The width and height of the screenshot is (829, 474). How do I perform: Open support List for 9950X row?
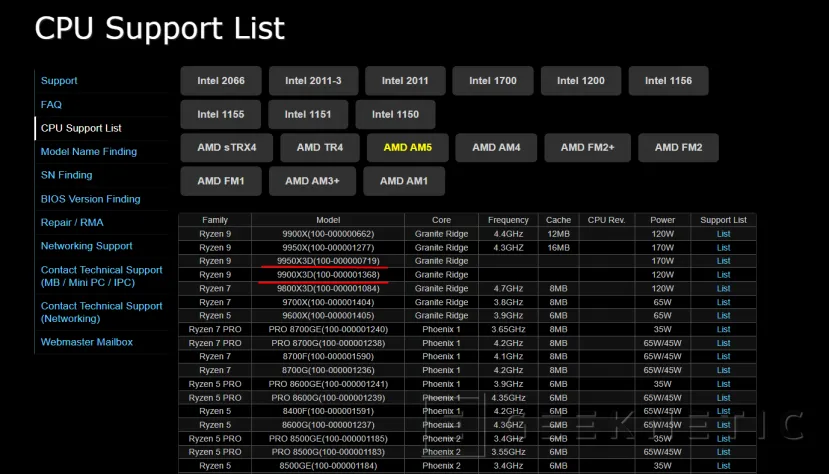click(723, 247)
